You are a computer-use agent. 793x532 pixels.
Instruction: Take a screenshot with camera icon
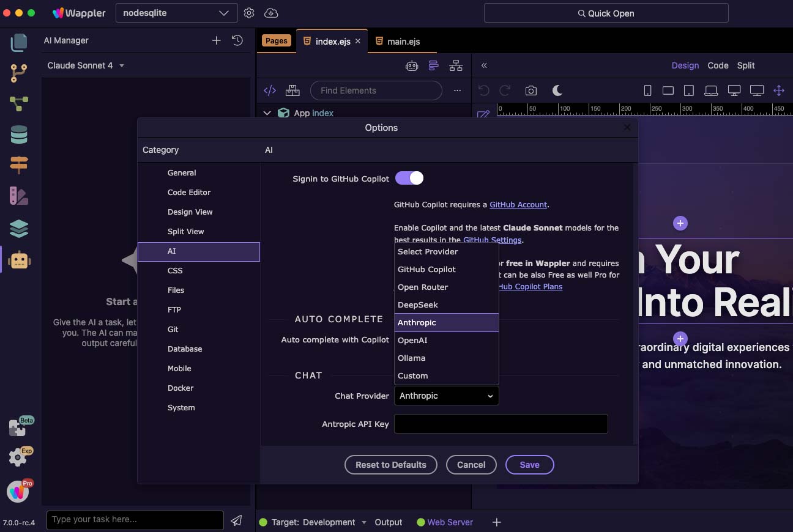(531, 91)
